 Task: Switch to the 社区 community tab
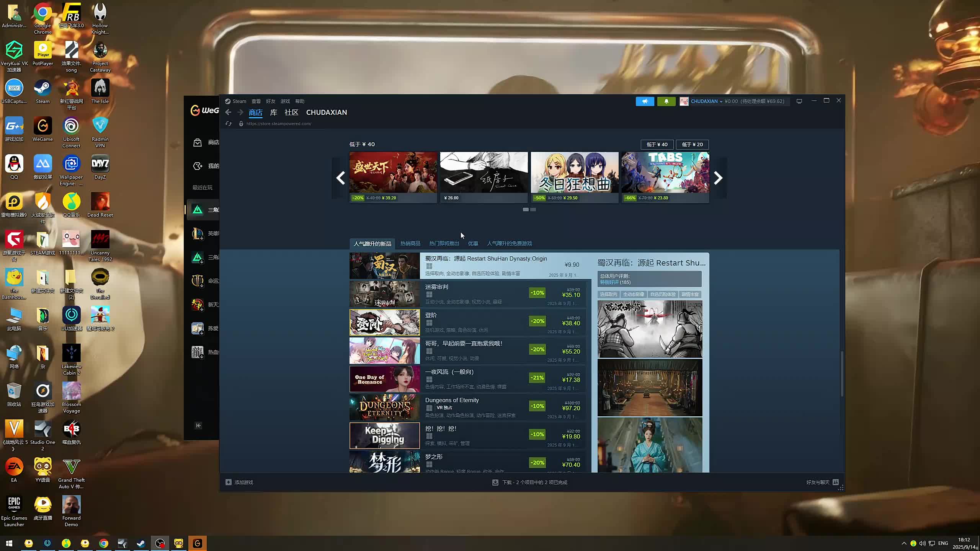coord(291,112)
